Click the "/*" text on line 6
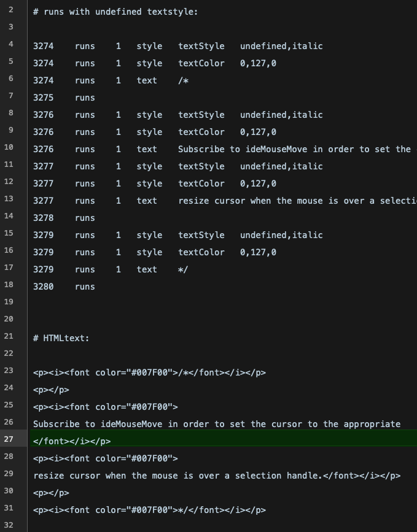The height and width of the screenshot is (532, 417). 183,80
